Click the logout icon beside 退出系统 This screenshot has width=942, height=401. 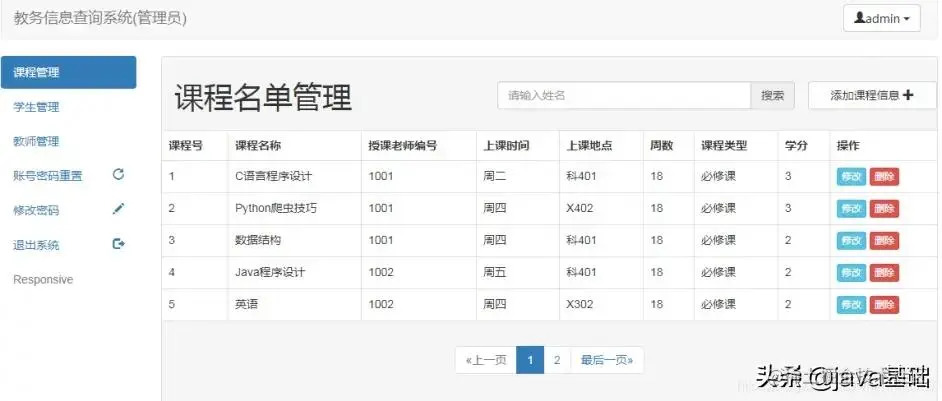coord(118,243)
